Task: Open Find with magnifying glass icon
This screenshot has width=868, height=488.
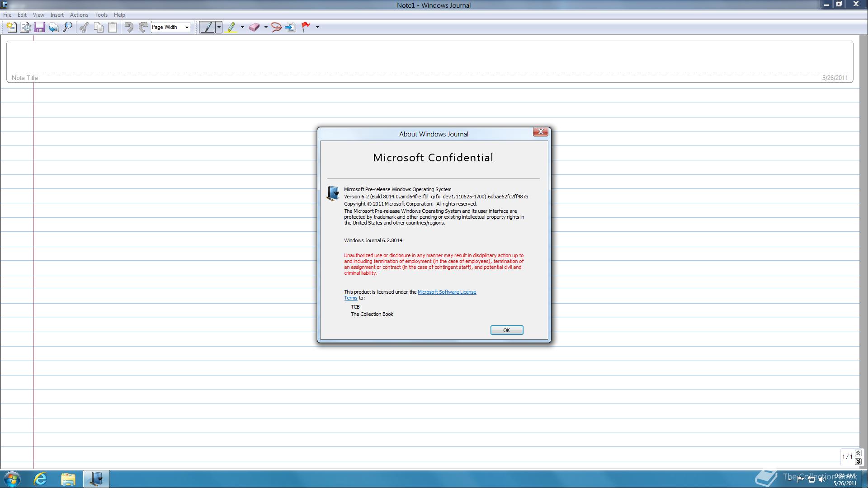Action: coord(68,27)
